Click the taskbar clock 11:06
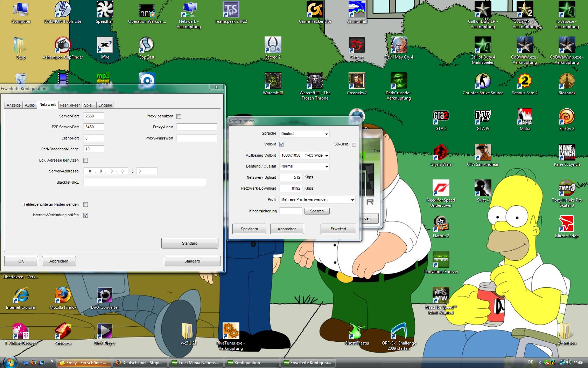588x368 pixels. 579,363
